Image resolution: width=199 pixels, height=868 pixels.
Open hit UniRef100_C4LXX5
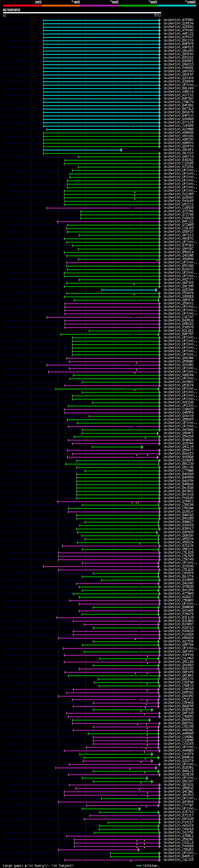point(179,860)
